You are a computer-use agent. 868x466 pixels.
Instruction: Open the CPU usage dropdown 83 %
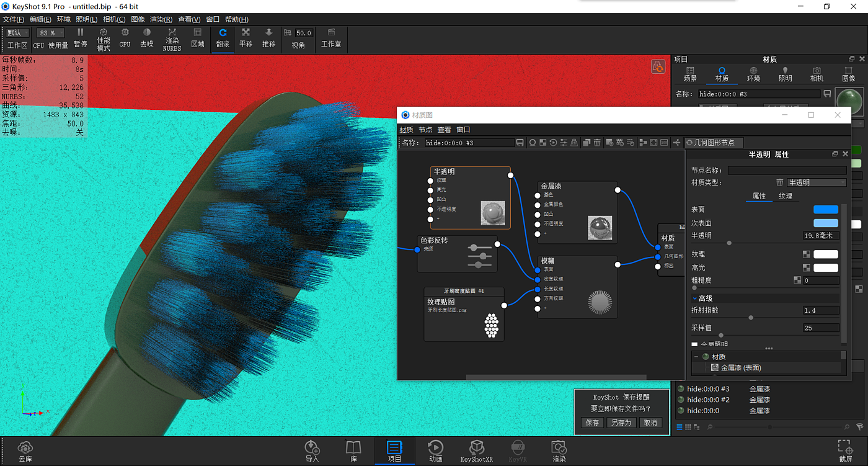pyautogui.click(x=51, y=33)
